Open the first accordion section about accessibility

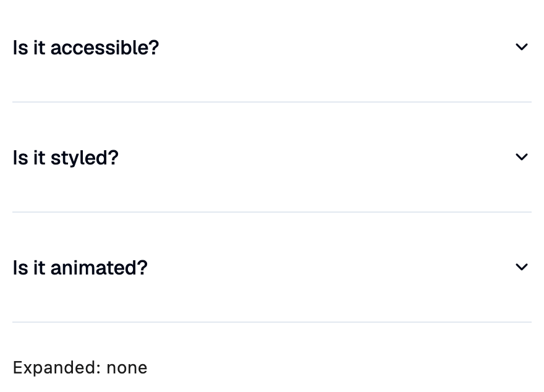tap(272, 47)
